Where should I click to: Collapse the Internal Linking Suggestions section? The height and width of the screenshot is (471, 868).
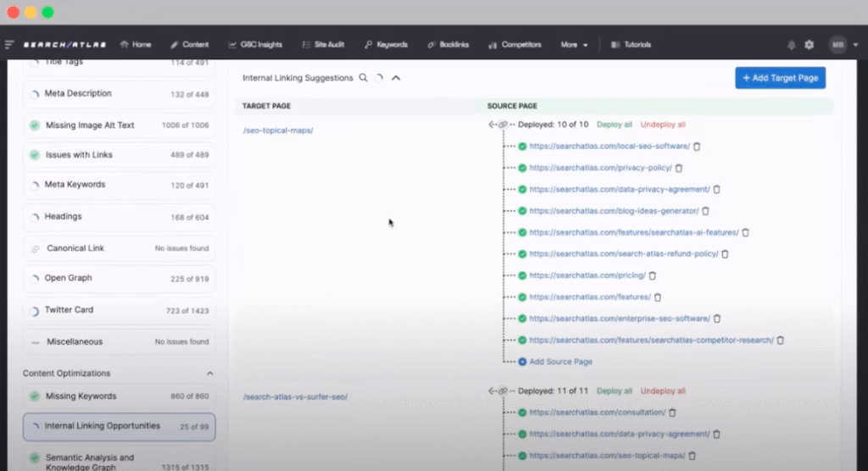click(x=396, y=78)
